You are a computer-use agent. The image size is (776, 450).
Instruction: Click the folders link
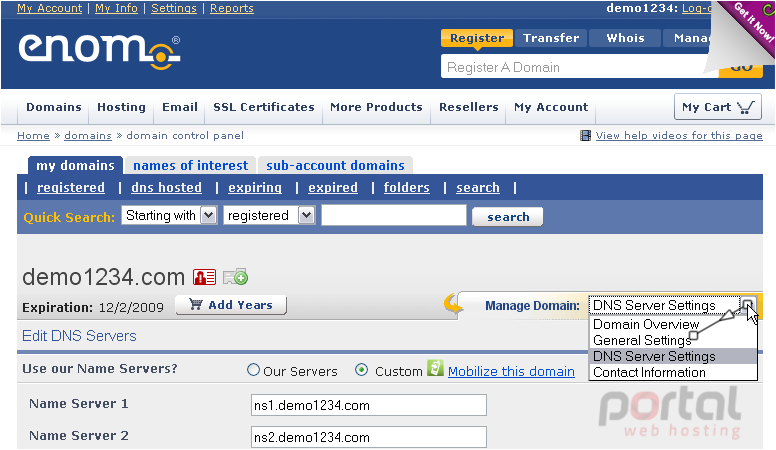point(407,188)
